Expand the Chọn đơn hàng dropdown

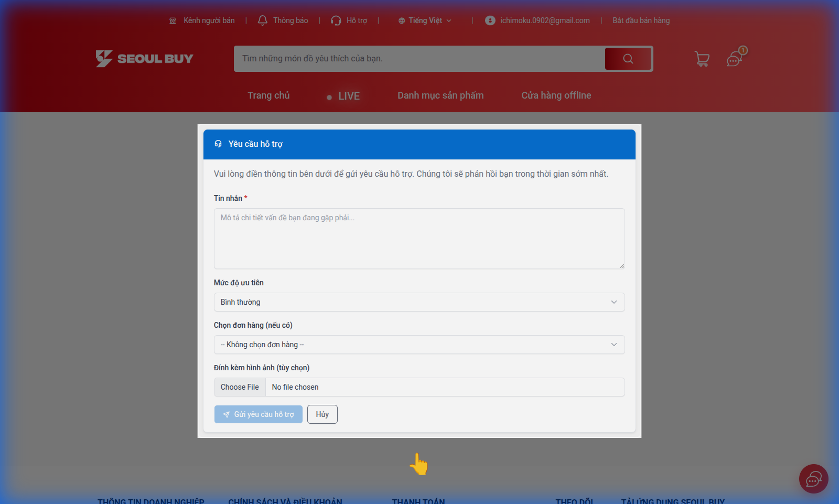coord(419,345)
